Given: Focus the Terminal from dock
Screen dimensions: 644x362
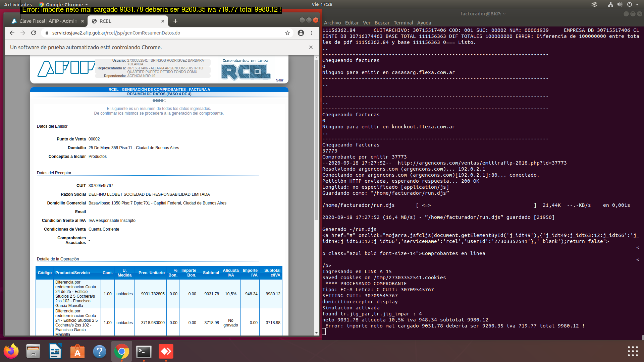Looking at the screenshot, I should coord(144,351).
